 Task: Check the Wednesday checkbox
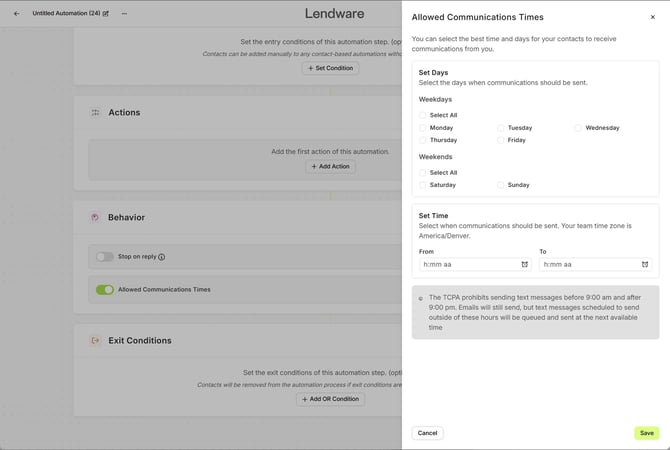pyautogui.click(x=579, y=128)
